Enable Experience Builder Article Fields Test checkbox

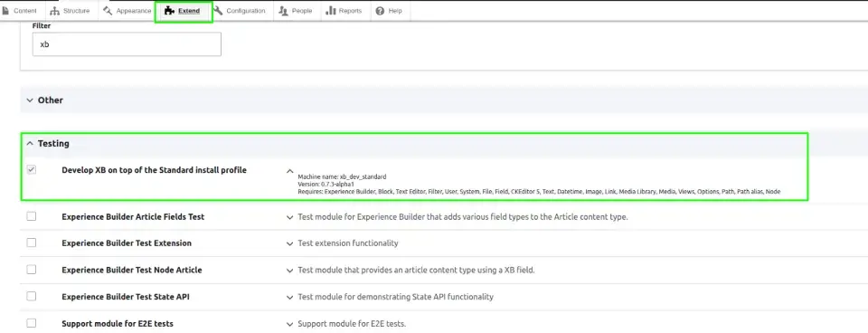(32, 216)
